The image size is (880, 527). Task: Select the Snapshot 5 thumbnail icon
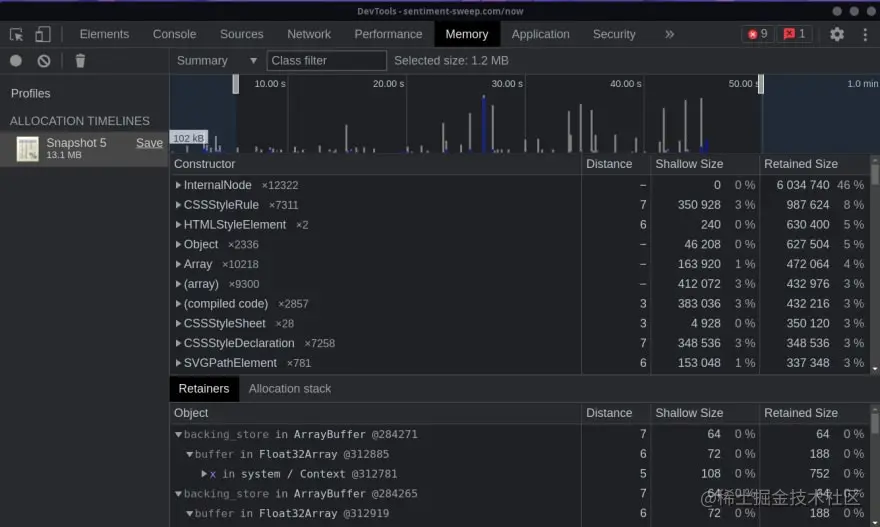point(28,149)
